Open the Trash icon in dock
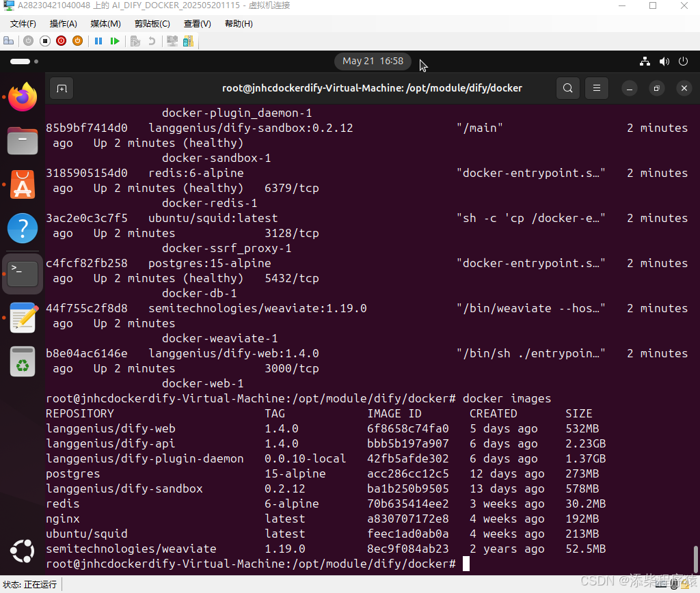 (23, 361)
